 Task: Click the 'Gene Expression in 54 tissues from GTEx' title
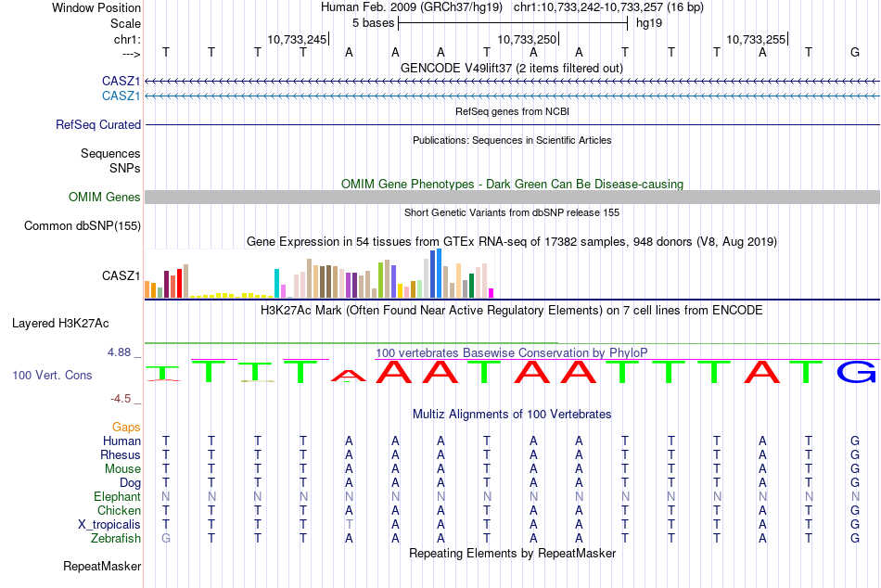pos(512,242)
